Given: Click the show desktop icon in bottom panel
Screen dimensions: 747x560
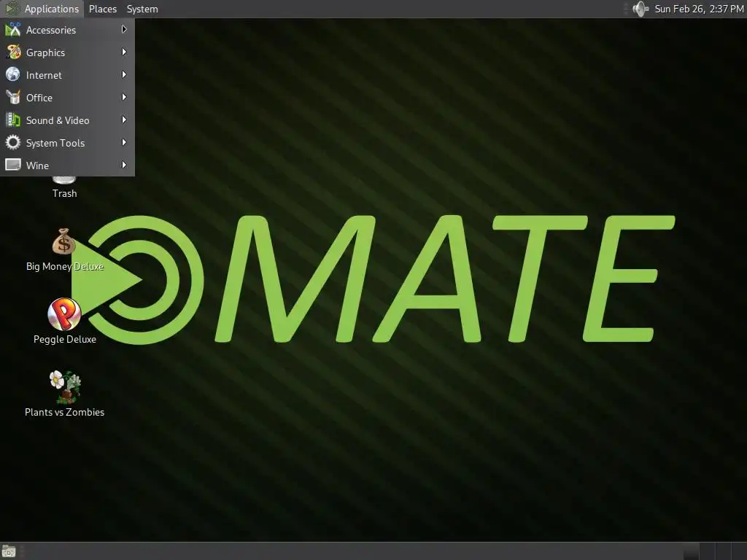Looking at the screenshot, I should (x=9, y=551).
